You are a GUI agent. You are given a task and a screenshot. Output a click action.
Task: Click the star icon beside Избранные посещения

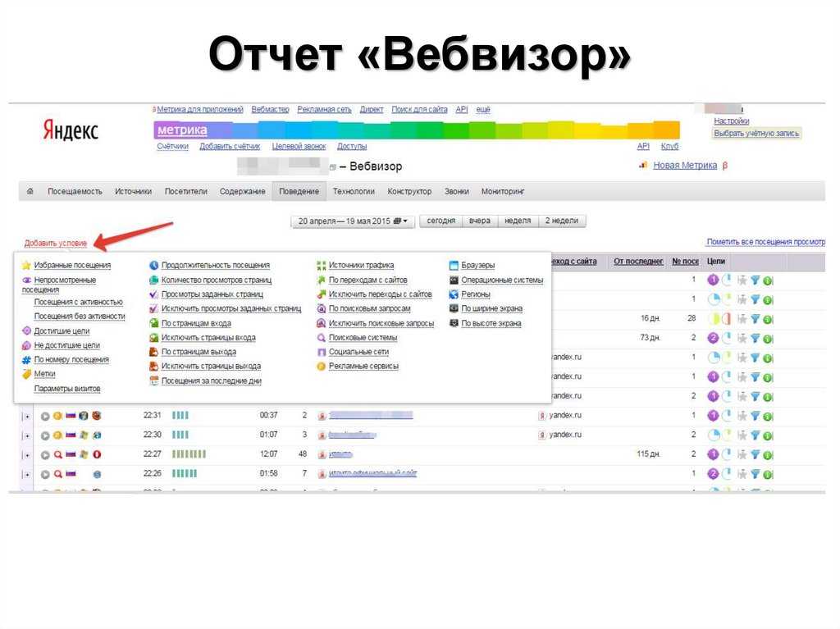pos(26,265)
